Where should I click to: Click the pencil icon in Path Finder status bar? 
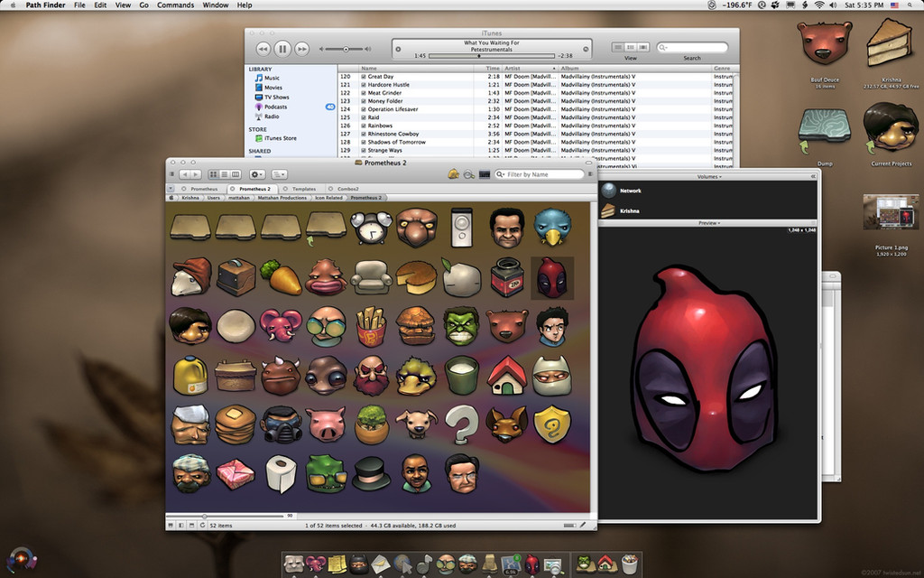583,525
